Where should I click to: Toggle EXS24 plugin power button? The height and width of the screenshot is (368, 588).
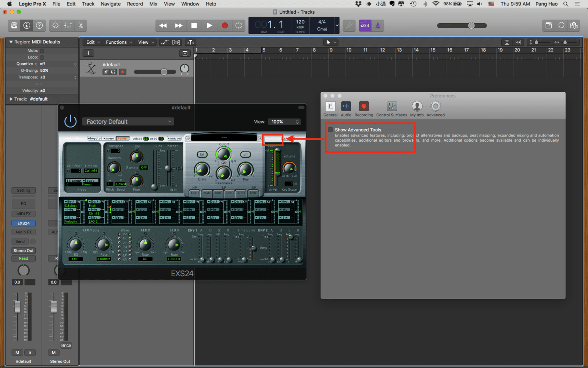(x=70, y=121)
